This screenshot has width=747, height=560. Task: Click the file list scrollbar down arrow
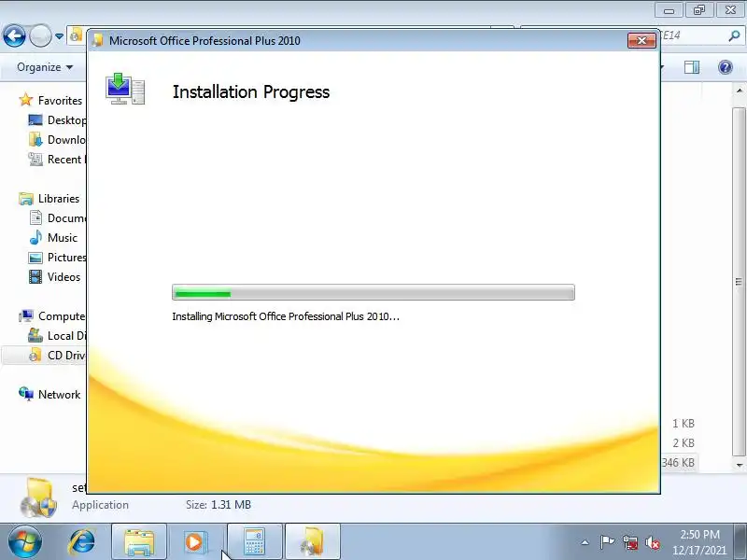coord(739,465)
